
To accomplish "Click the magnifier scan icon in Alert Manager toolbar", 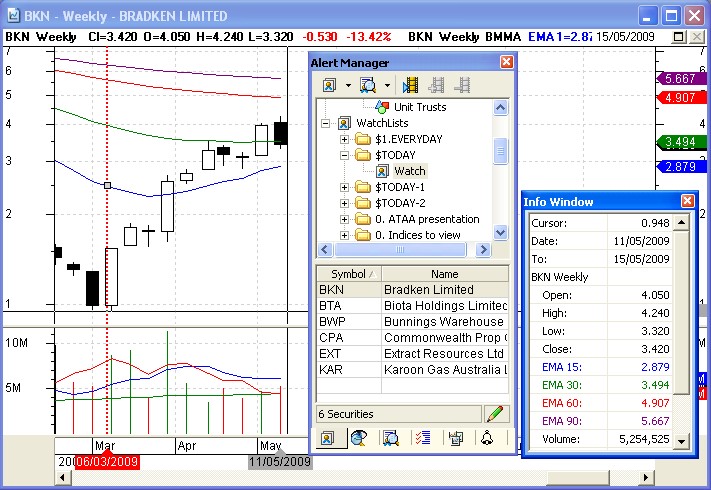I will click(368, 85).
